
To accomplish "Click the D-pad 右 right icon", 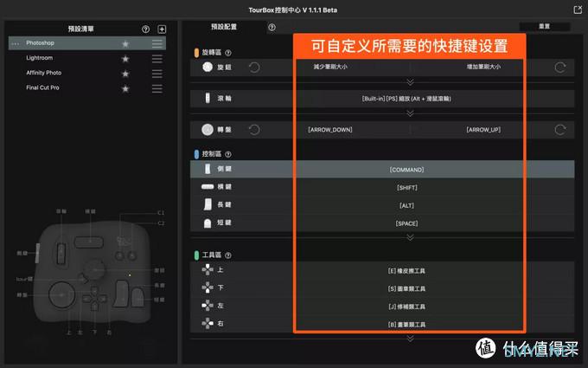I will click(208, 323).
